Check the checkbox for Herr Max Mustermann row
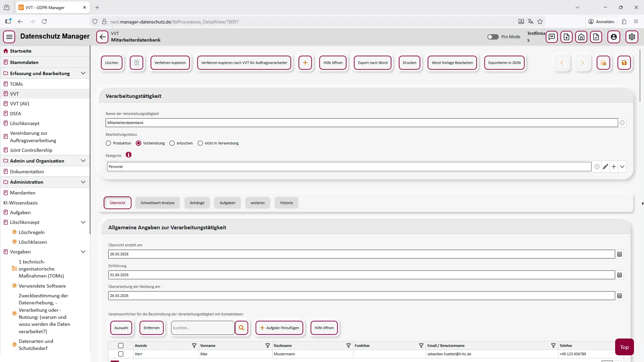 (121, 354)
